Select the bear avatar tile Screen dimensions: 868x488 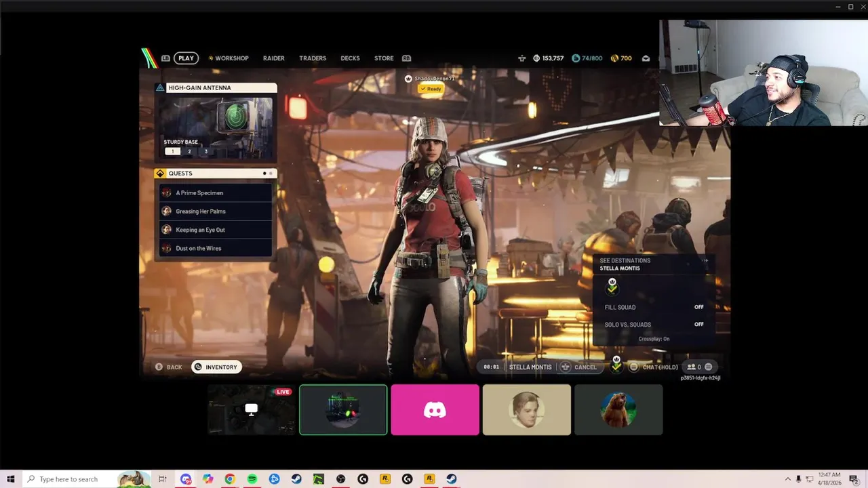point(618,409)
